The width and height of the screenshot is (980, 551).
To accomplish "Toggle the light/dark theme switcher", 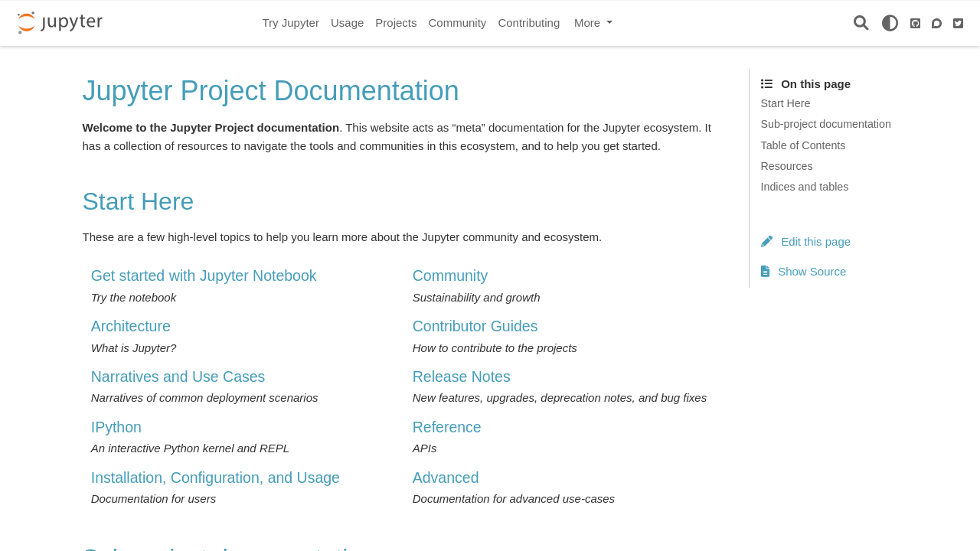I will click(890, 23).
